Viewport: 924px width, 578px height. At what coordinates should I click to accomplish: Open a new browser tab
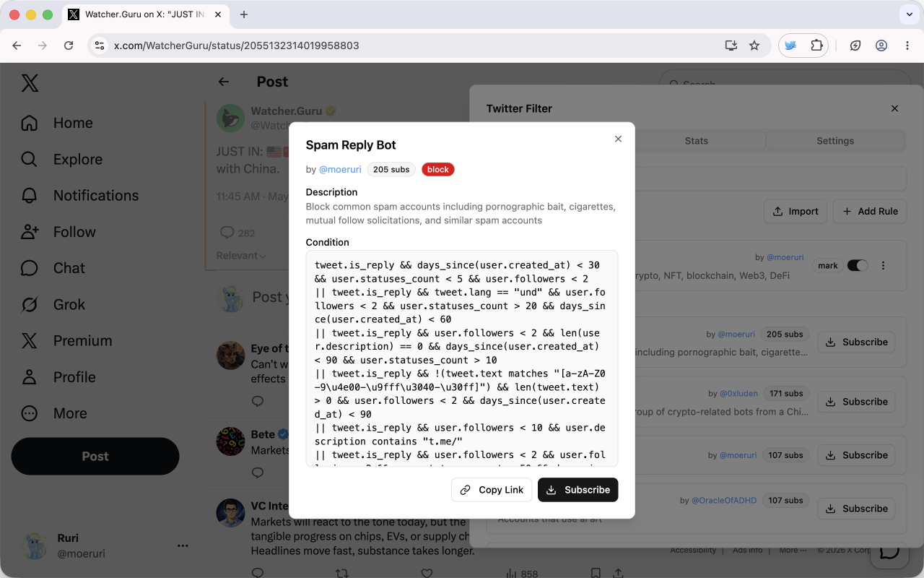pos(244,14)
